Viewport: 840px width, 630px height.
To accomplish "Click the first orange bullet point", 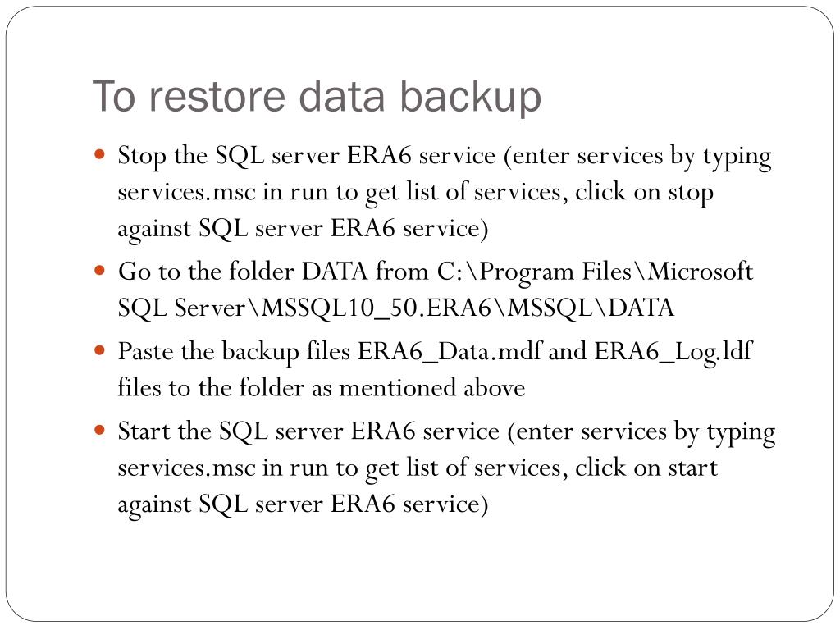I will click(x=99, y=155).
